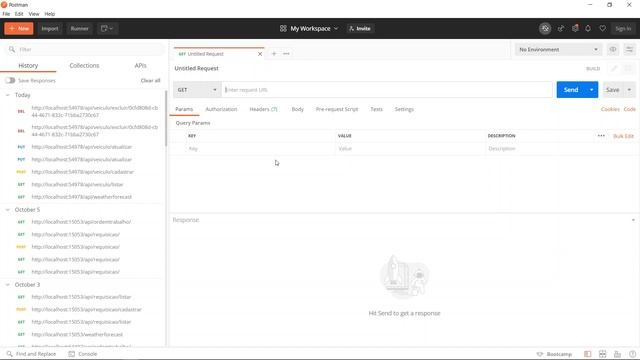Click the Import button

tap(50, 29)
